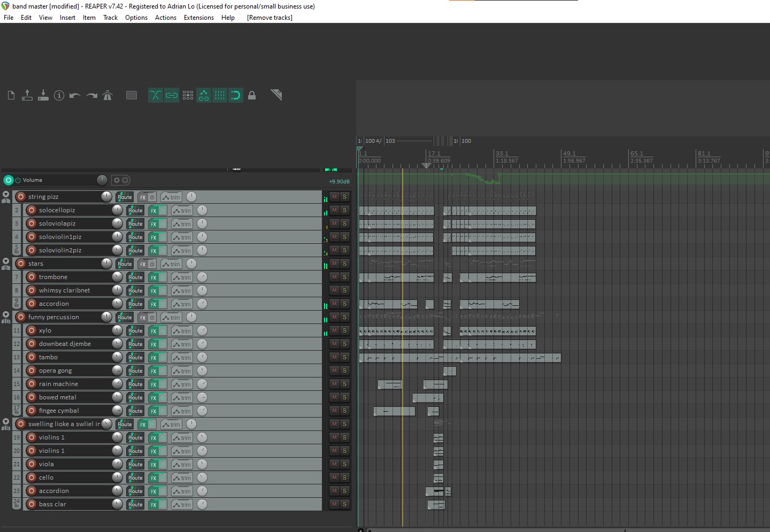
Task: Open Route settings for xylo
Action: 135,331
